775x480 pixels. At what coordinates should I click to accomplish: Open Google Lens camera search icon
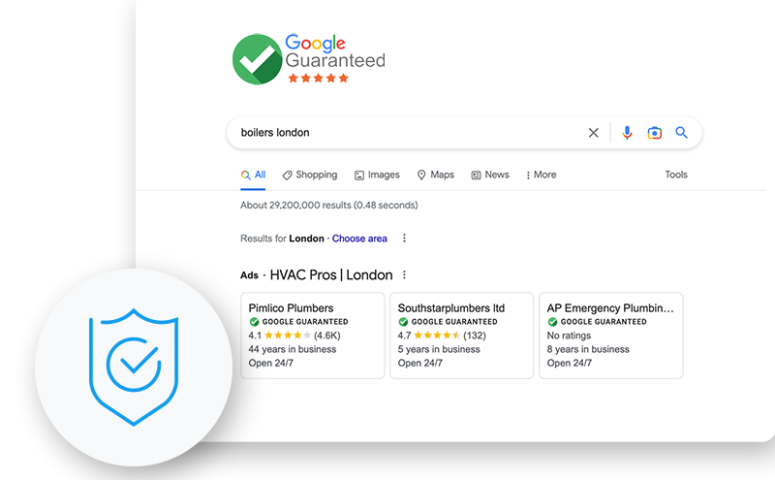(x=654, y=132)
